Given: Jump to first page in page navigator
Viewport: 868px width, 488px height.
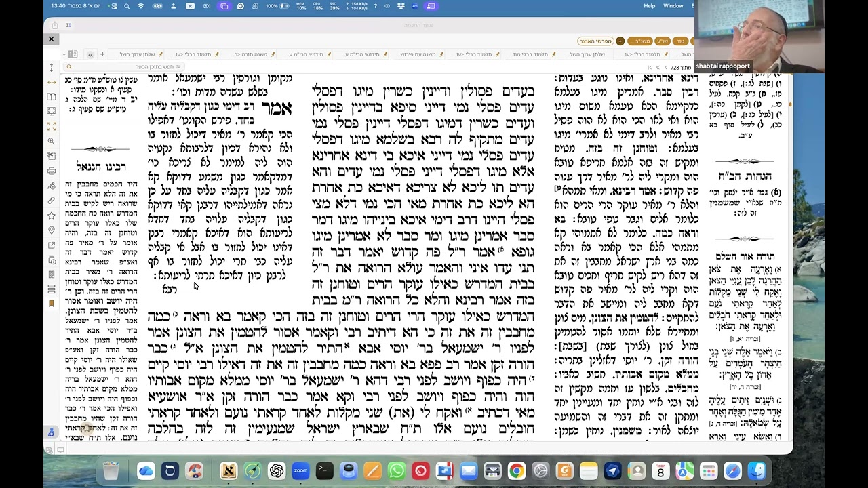Looking at the screenshot, I should [650, 68].
